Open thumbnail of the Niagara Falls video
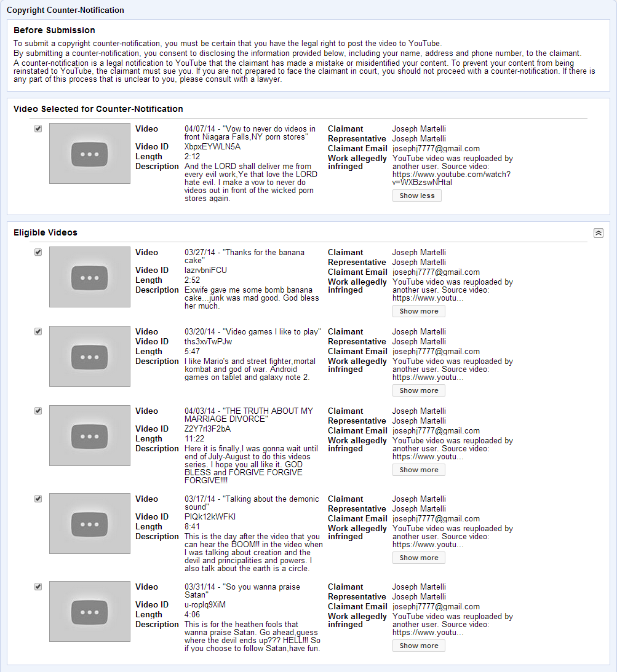The width and height of the screenshot is (617, 672). click(90, 154)
